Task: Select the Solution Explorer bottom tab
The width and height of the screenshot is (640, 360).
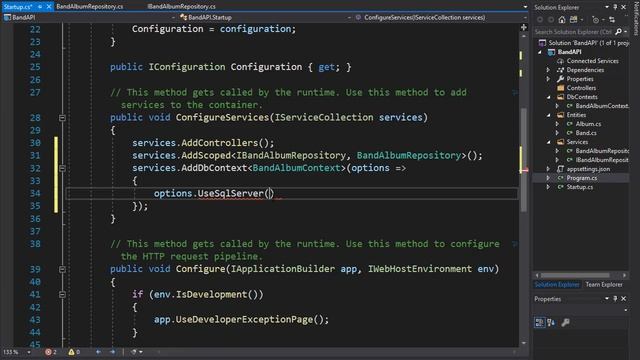Action: [557, 284]
